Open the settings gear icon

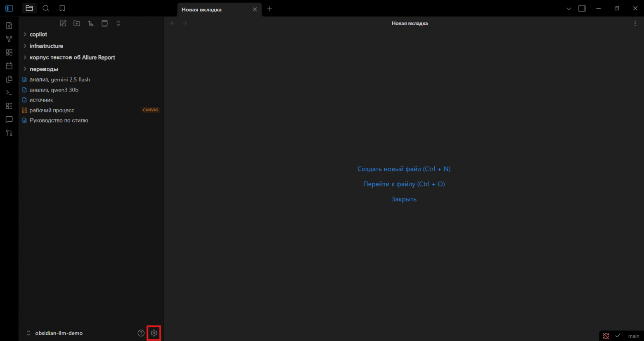[x=154, y=333]
